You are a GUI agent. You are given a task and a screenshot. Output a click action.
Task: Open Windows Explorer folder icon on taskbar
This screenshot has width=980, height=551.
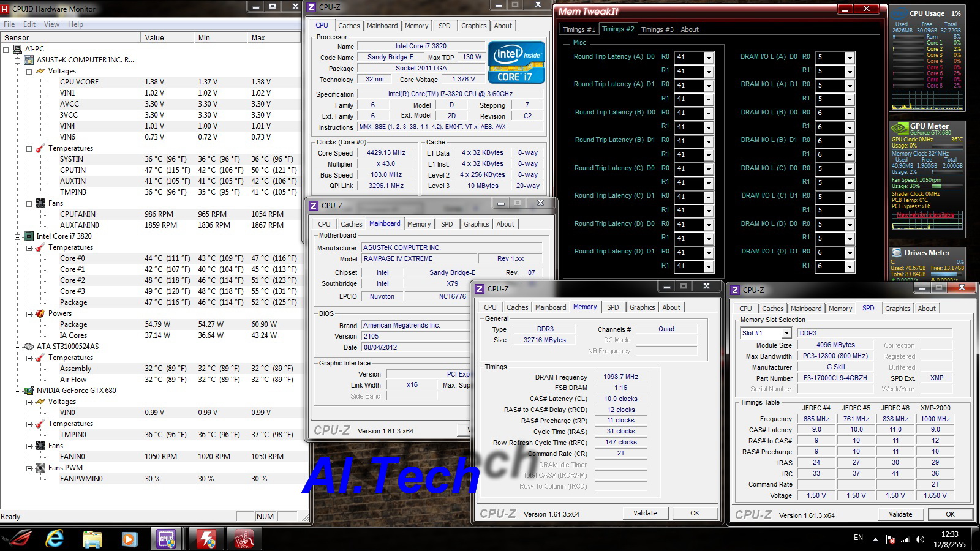[x=92, y=539]
